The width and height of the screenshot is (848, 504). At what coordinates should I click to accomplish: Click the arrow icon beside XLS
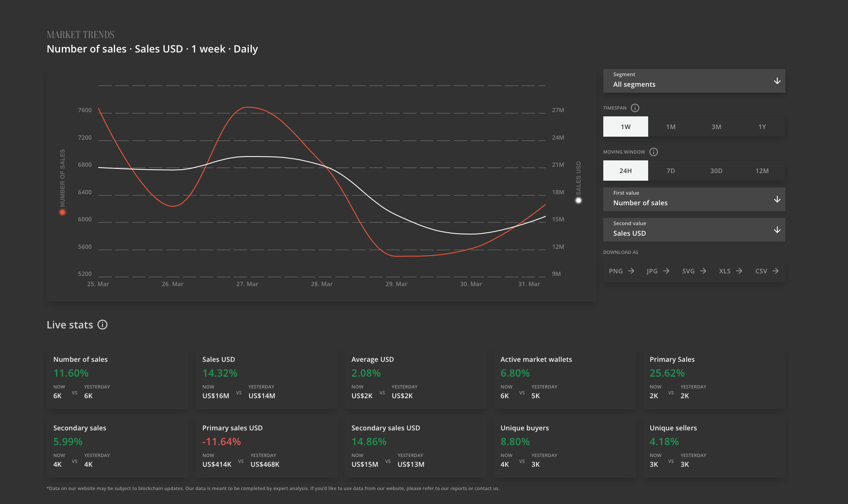click(x=739, y=271)
